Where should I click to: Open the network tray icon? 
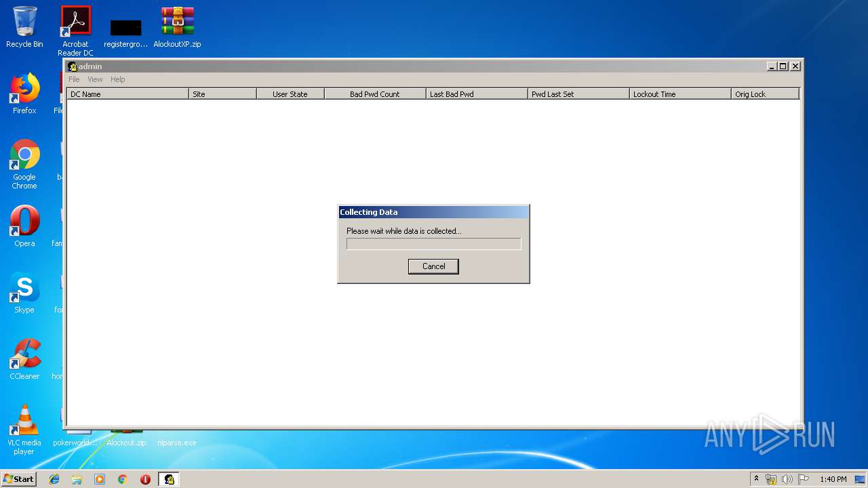tap(771, 479)
